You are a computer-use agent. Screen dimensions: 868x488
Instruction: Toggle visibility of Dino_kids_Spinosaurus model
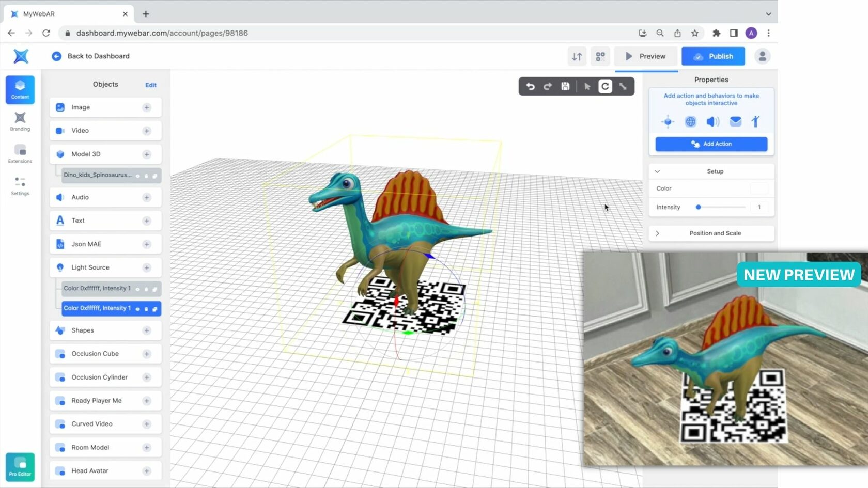[138, 176]
